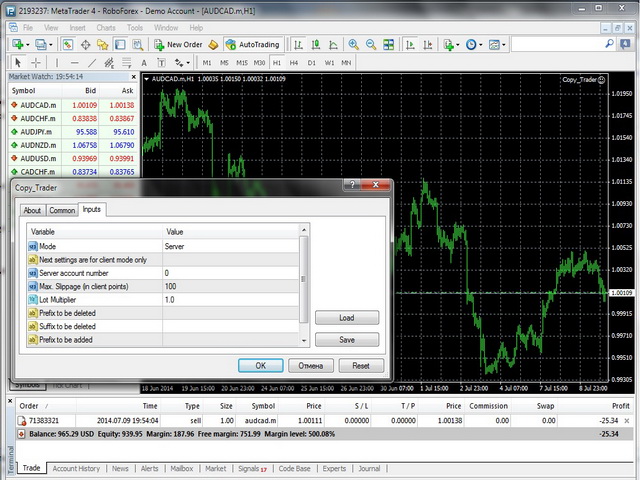This screenshot has width=640, height=480.
Task: Toggle the Terminal panel icon
Action: [x=120, y=44]
